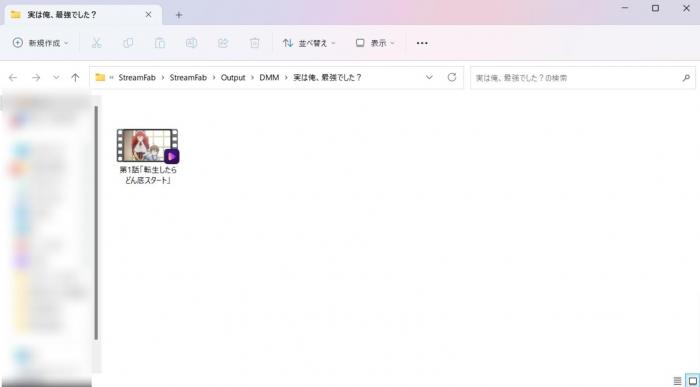Screen dimensions: 700x387
Task: Select the 実は俺、最強でした？ tab
Action: coord(84,15)
